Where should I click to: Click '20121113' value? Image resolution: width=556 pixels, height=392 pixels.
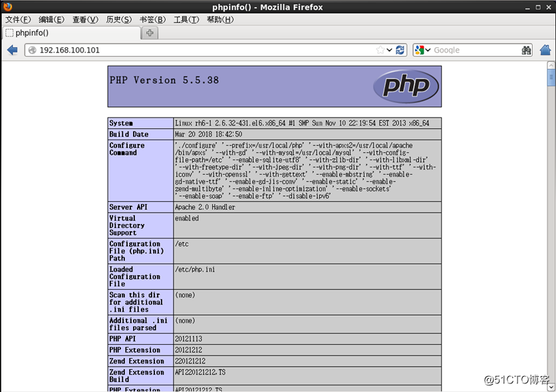188,339
